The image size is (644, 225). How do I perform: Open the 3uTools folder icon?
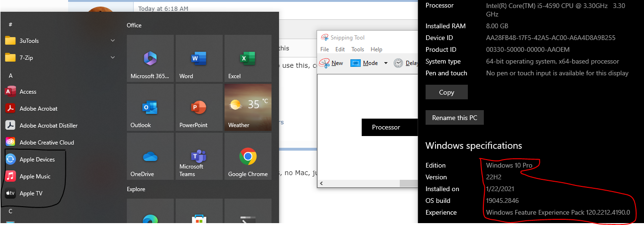coord(10,40)
